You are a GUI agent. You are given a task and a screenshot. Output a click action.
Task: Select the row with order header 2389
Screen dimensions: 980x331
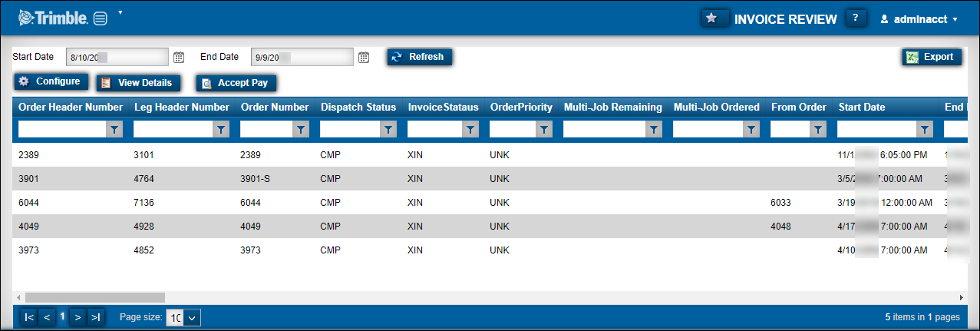[489, 155]
